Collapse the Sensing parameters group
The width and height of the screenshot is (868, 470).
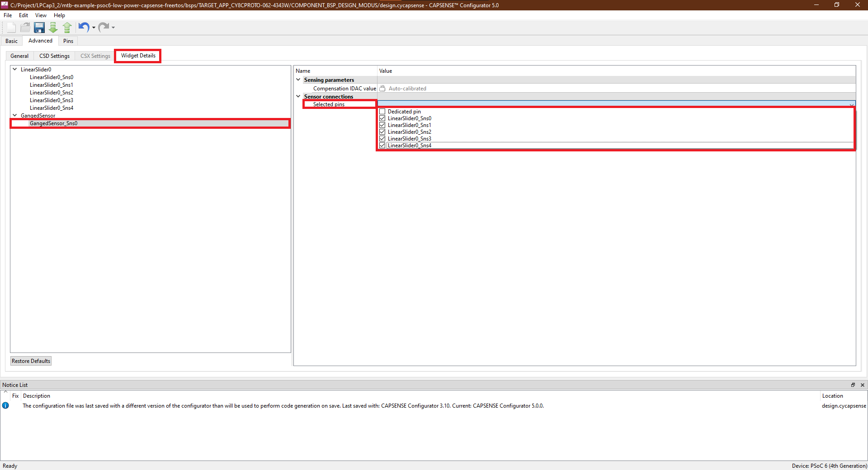coord(298,80)
